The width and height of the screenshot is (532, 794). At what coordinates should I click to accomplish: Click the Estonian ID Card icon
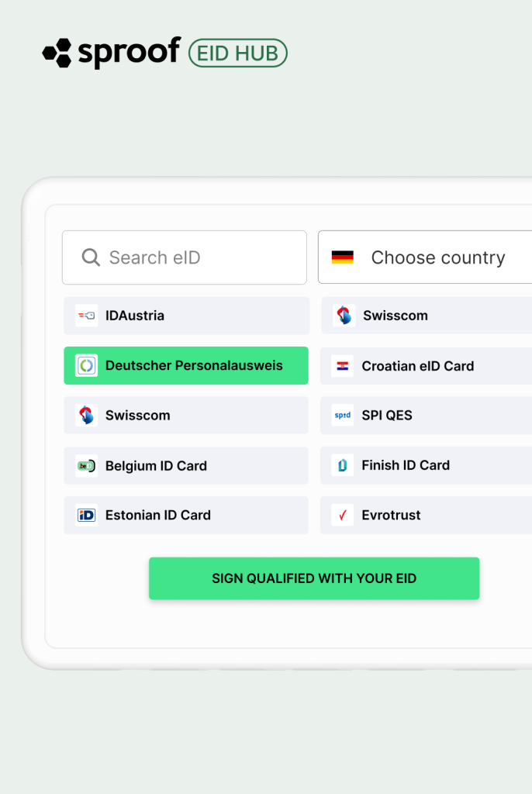pos(86,515)
